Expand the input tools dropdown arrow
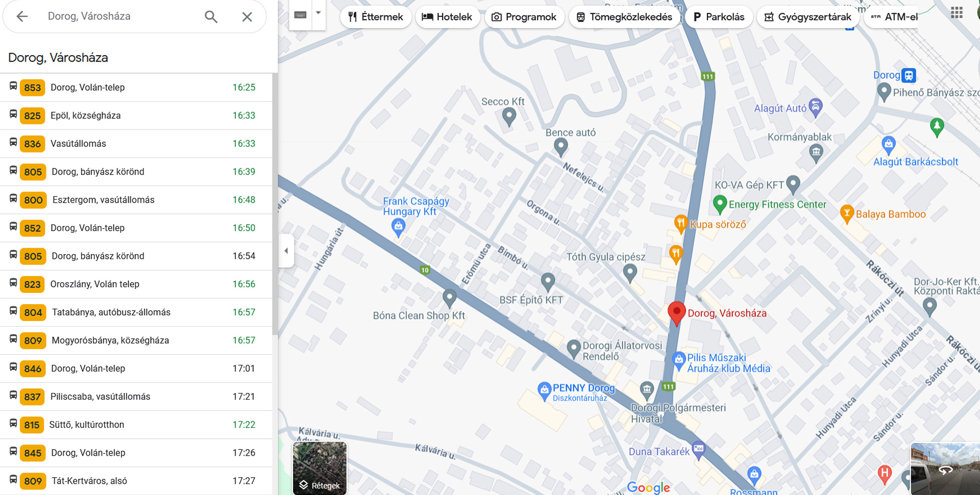The width and height of the screenshot is (980, 495). click(x=318, y=13)
